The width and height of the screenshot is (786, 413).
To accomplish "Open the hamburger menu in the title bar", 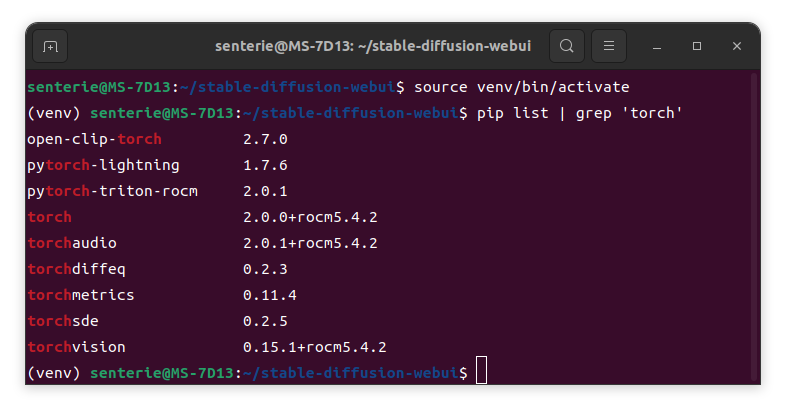I will point(609,46).
